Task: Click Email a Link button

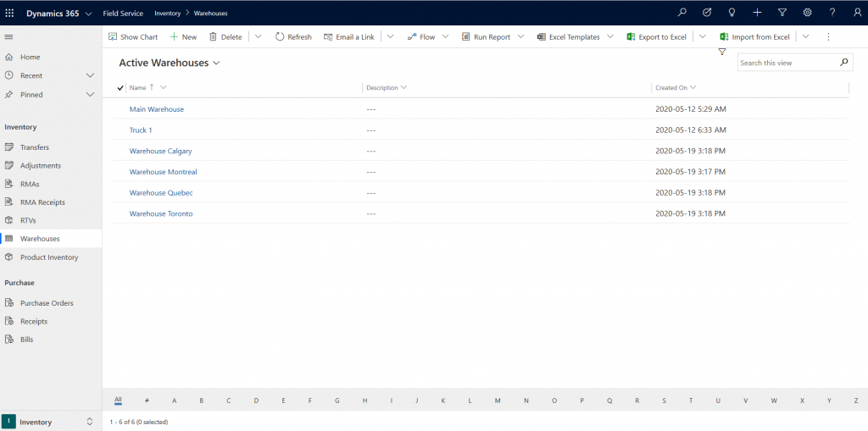Action: (349, 37)
